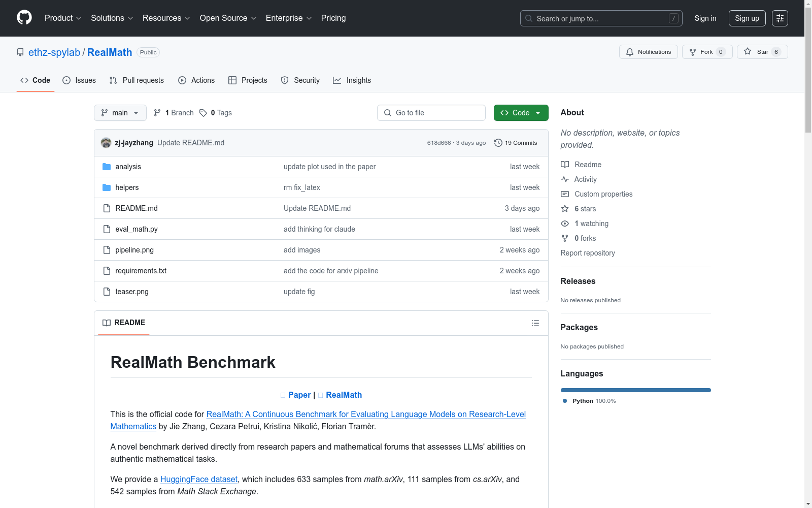812x508 pixels.
Task: Open commit message 'update plot used in the paper'
Action: pos(330,167)
